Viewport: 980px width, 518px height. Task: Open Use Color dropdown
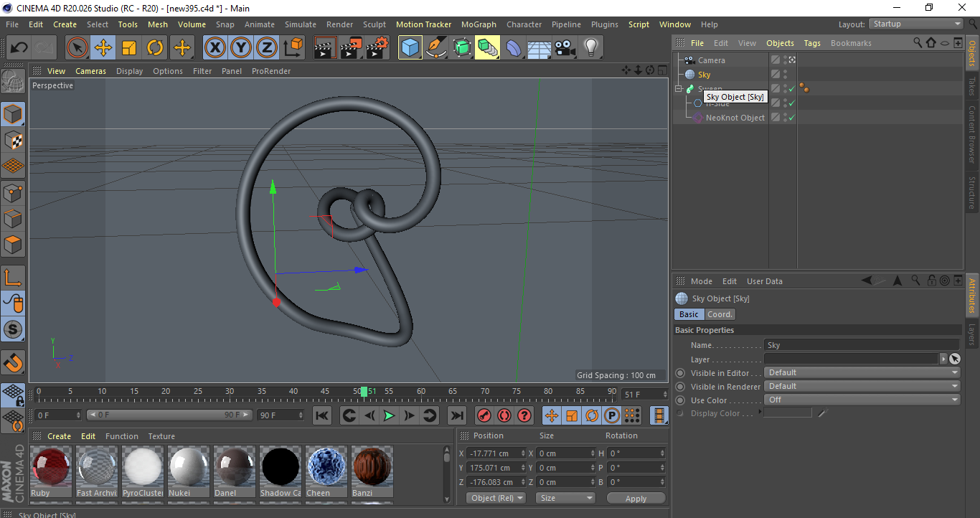(862, 400)
